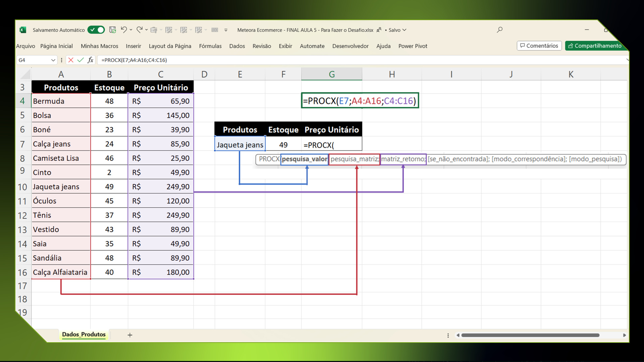Click the search magnifier in the title bar
The width and height of the screenshot is (644, 362).
[500, 30]
